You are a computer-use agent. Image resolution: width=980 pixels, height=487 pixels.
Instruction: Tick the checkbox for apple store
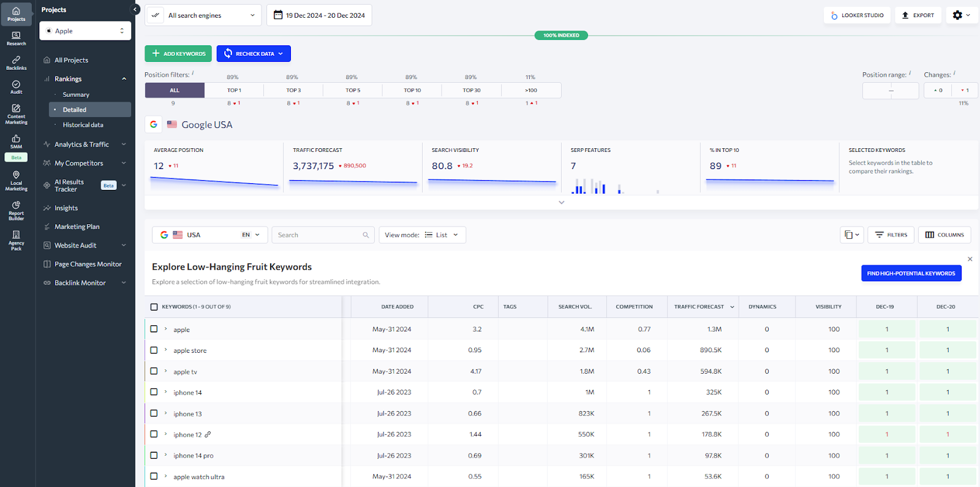click(x=154, y=350)
